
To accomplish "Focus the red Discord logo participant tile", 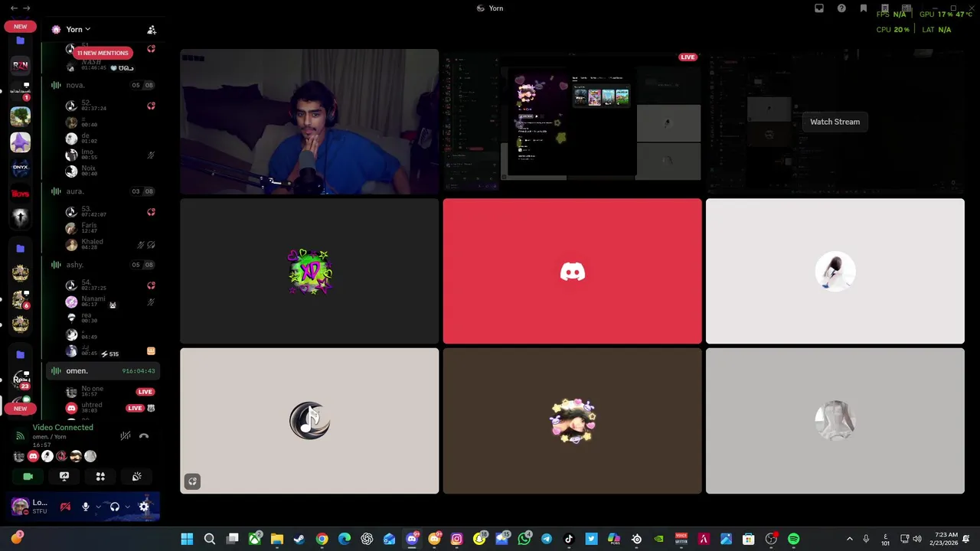I will (x=572, y=271).
